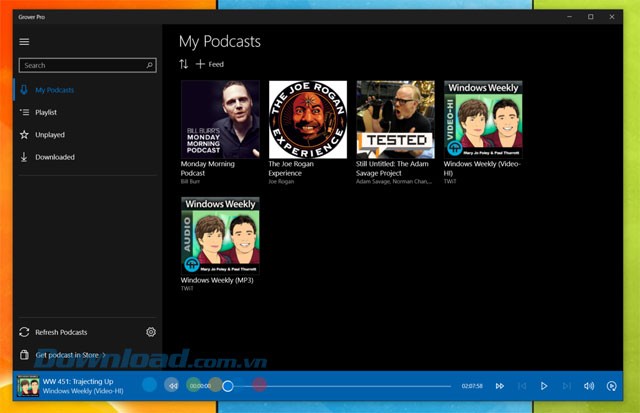Click the sort order arrows icon
This screenshot has width=640, height=413.
[x=184, y=64]
